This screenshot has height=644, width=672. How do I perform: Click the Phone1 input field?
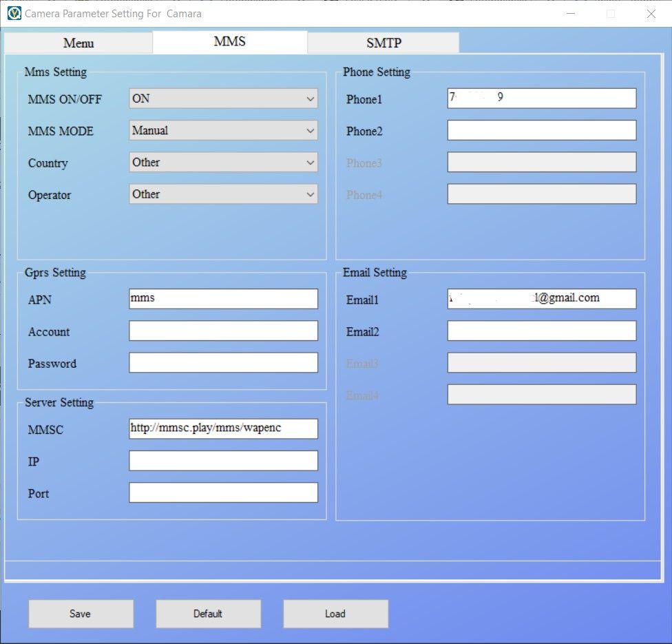click(x=542, y=98)
